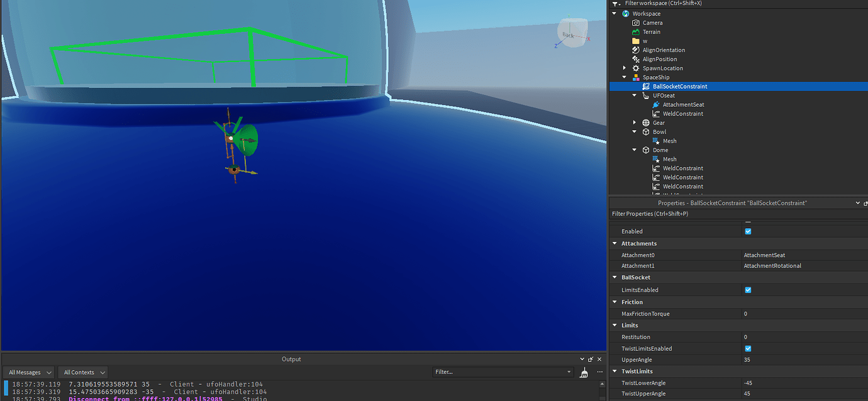Collapse the SpaceShip model node

click(x=625, y=77)
